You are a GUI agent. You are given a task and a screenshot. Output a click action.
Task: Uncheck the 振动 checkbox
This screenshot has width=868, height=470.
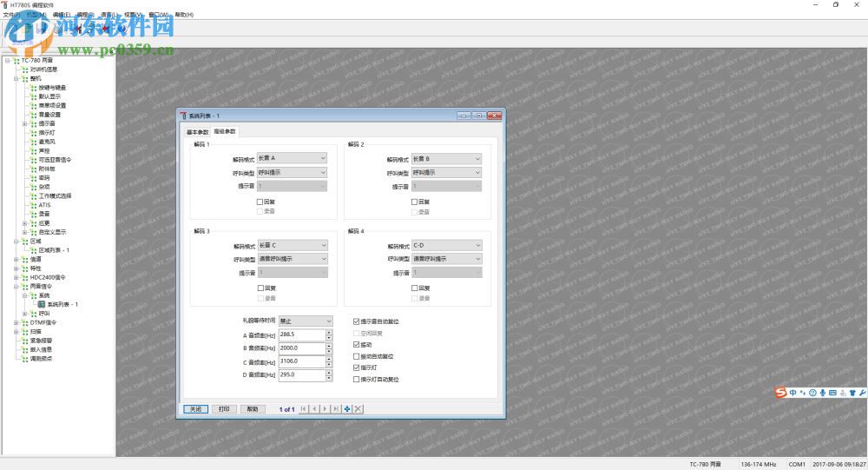click(x=356, y=345)
